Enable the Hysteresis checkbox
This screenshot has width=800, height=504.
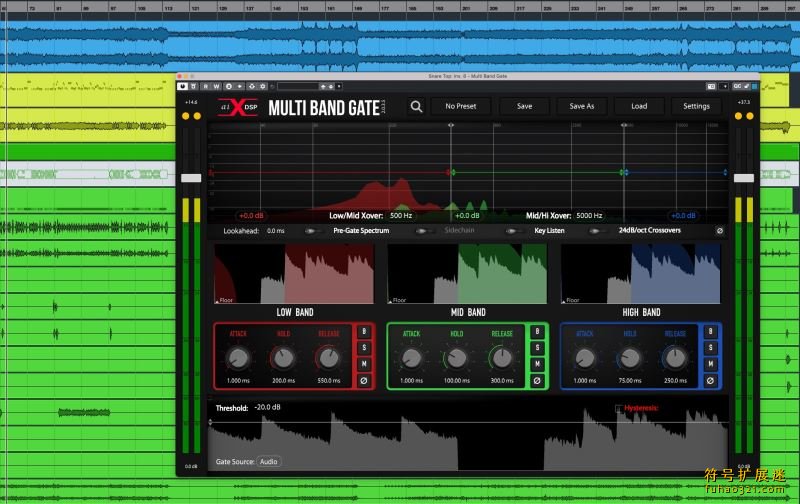(619, 409)
